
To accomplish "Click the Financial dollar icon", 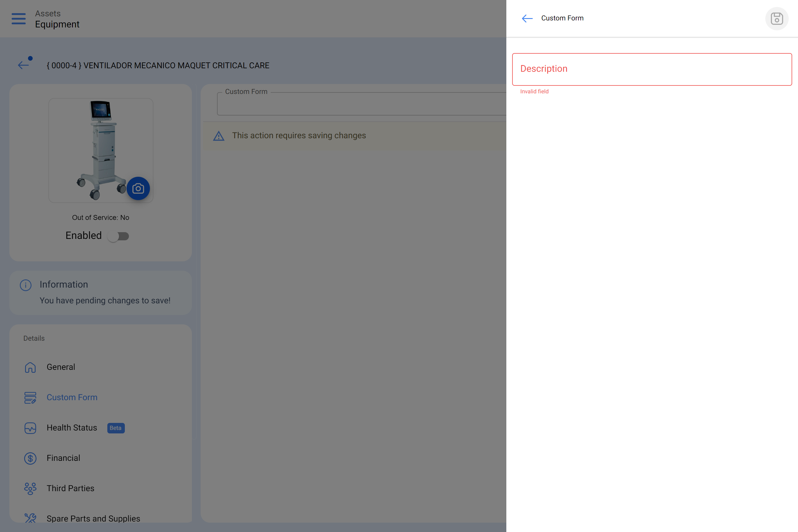I will (30, 459).
